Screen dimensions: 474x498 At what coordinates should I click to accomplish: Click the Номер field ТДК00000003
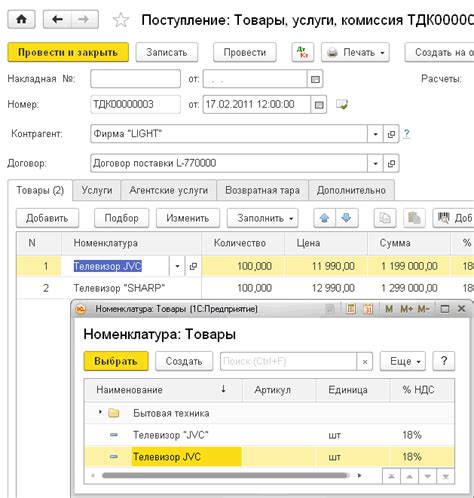[135, 105]
